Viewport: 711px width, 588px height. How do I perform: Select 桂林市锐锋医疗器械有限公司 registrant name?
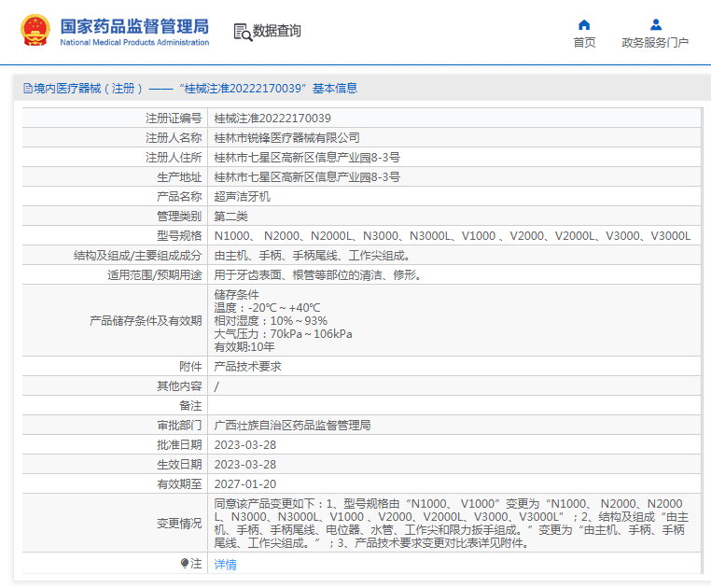click(286, 137)
